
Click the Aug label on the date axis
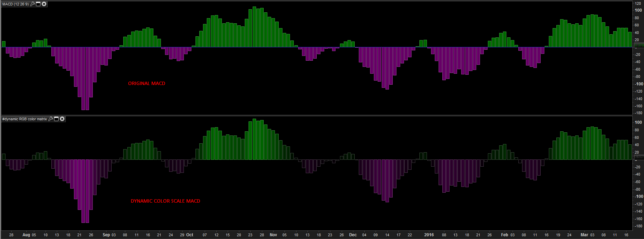26,235
